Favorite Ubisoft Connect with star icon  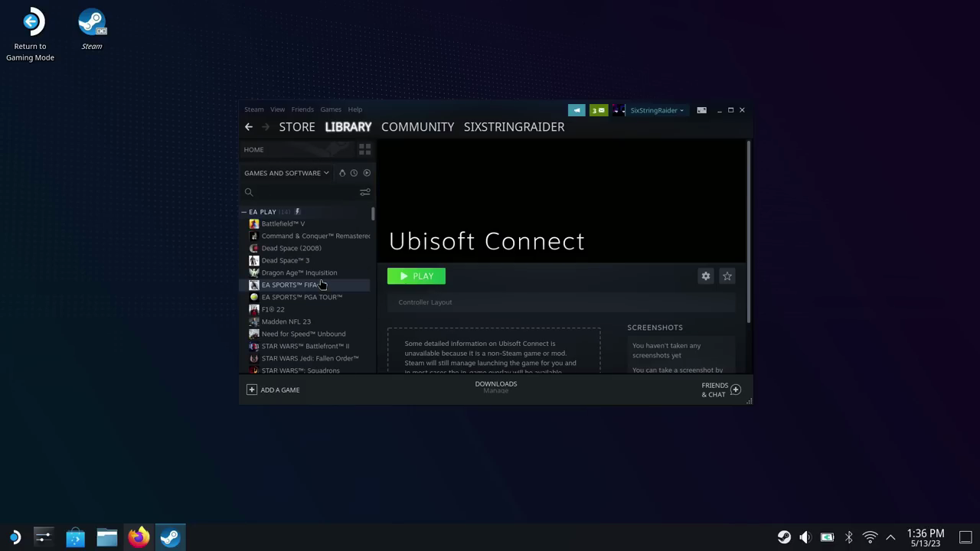pyautogui.click(x=727, y=276)
